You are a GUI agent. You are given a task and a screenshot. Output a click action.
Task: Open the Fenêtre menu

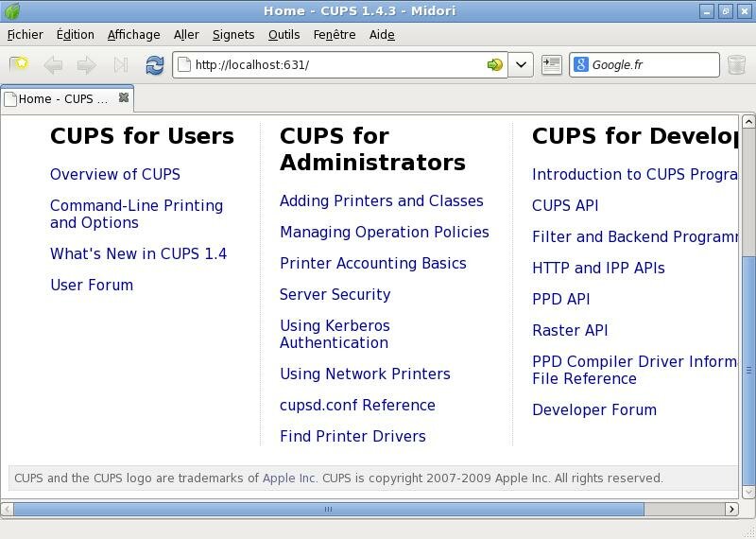pos(335,35)
